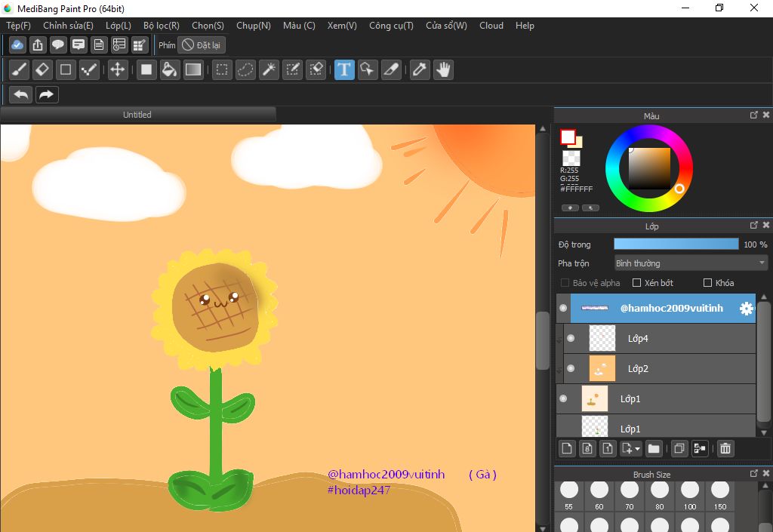Open the Cloud menu

coord(491,26)
